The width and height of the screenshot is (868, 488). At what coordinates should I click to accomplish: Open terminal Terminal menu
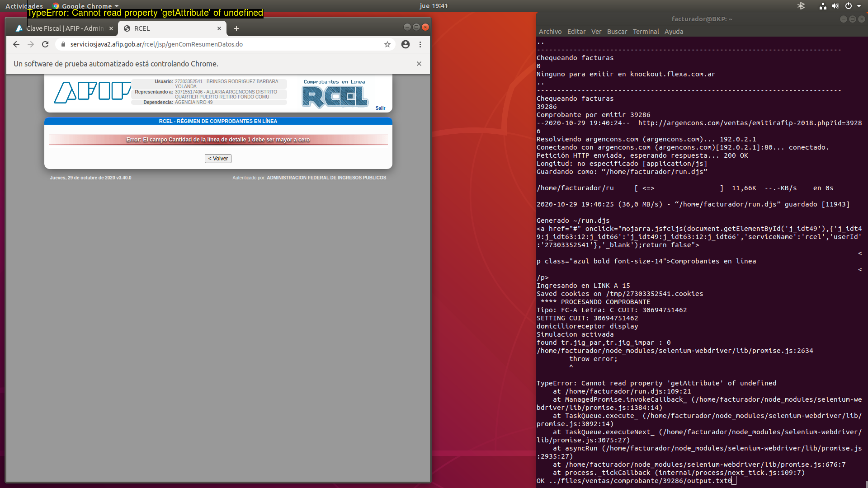646,32
